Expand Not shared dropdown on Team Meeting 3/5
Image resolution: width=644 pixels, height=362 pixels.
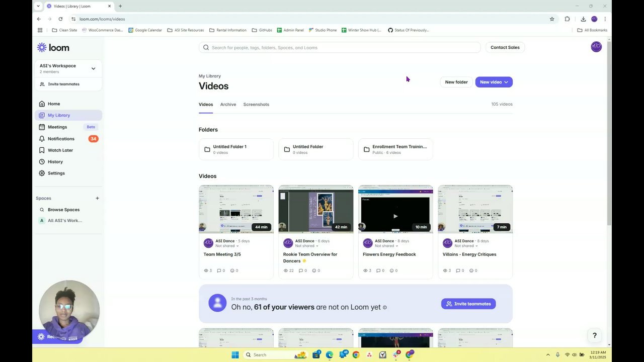point(227,246)
